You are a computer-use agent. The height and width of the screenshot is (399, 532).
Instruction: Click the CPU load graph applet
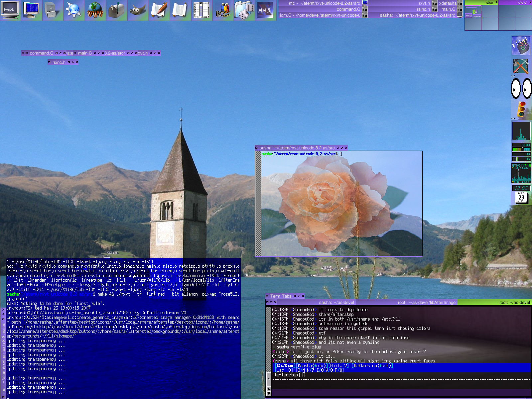521,131
